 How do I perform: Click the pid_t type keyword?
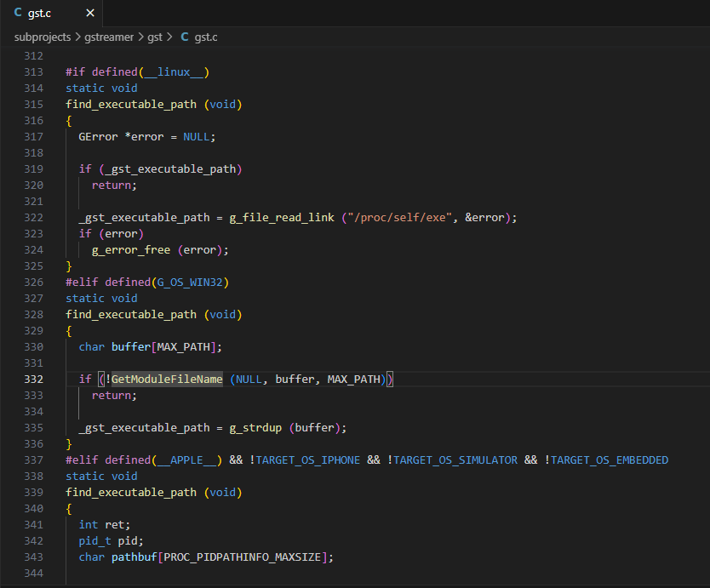(x=95, y=541)
